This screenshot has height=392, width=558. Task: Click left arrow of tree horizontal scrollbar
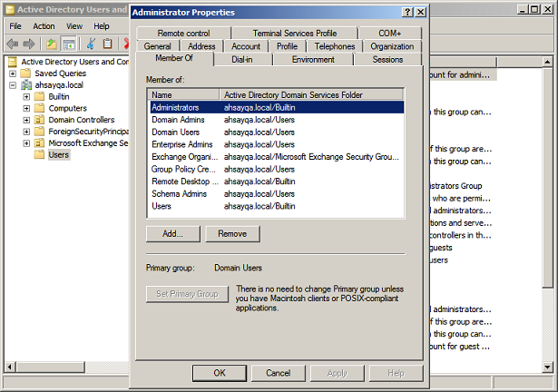[10, 367]
